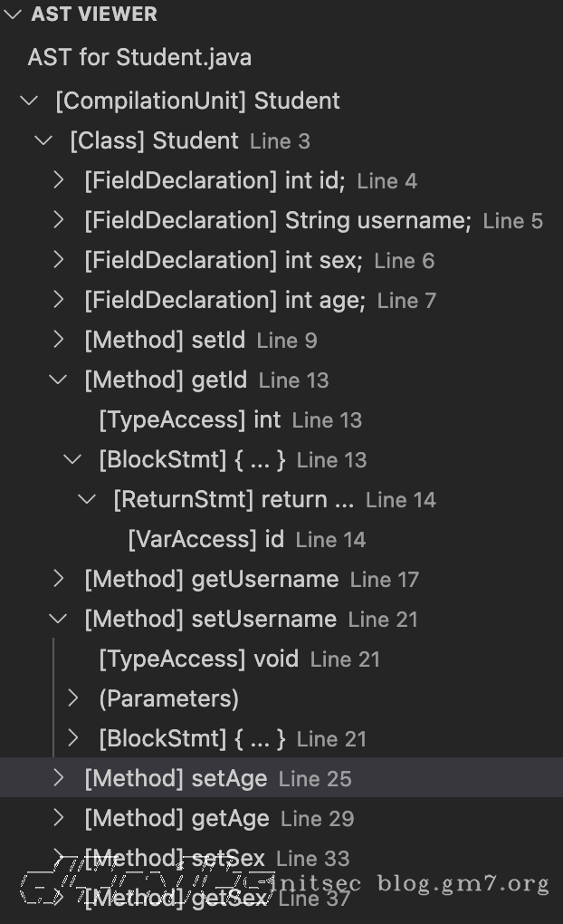This screenshot has width=563, height=924.
Task: Collapse the setUsername method chevron
Action: click(59, 619)
